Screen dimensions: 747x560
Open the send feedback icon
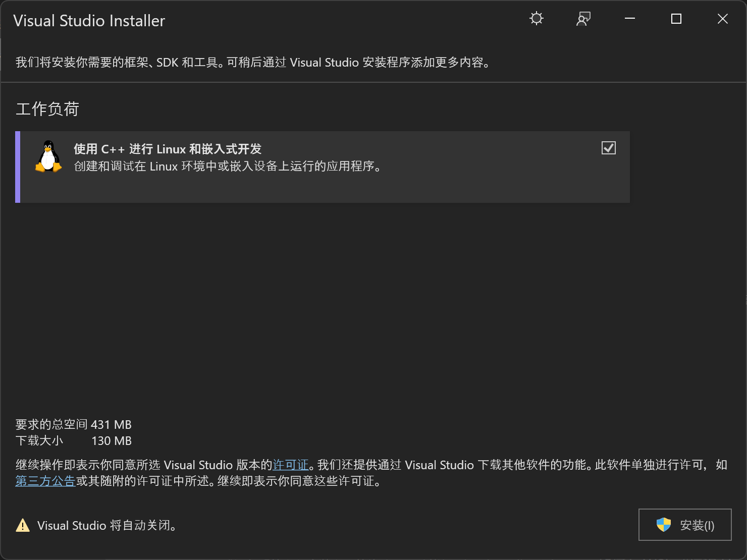click(x=583, y=19)
